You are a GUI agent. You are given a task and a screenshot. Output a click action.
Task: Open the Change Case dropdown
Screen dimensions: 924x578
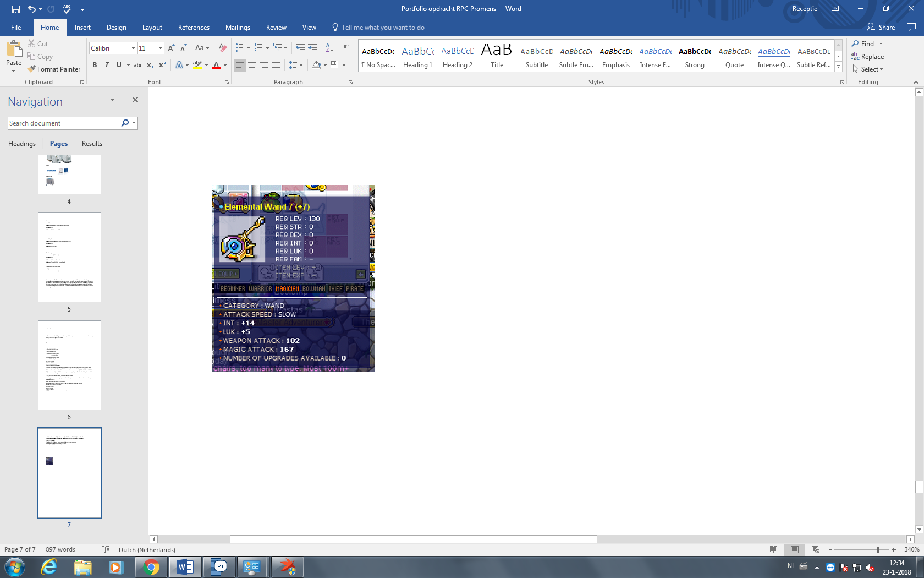point(202,48)
